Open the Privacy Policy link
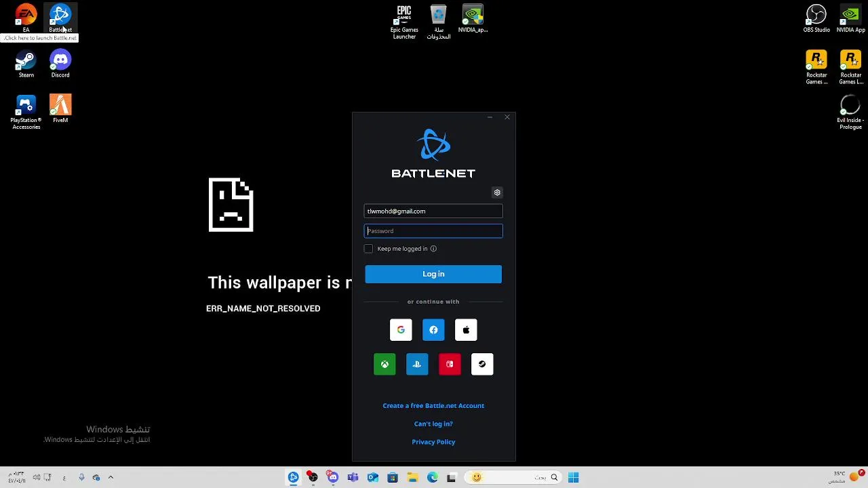The width and height of the screenshot is (868, 488). tap(433, 442)
